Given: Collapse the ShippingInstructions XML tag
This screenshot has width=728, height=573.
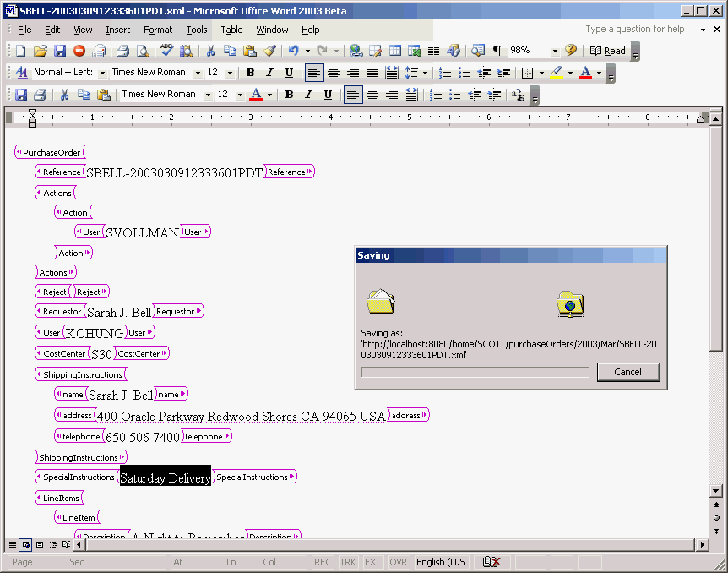Looking at the screenshot, I should click(81, 374).
